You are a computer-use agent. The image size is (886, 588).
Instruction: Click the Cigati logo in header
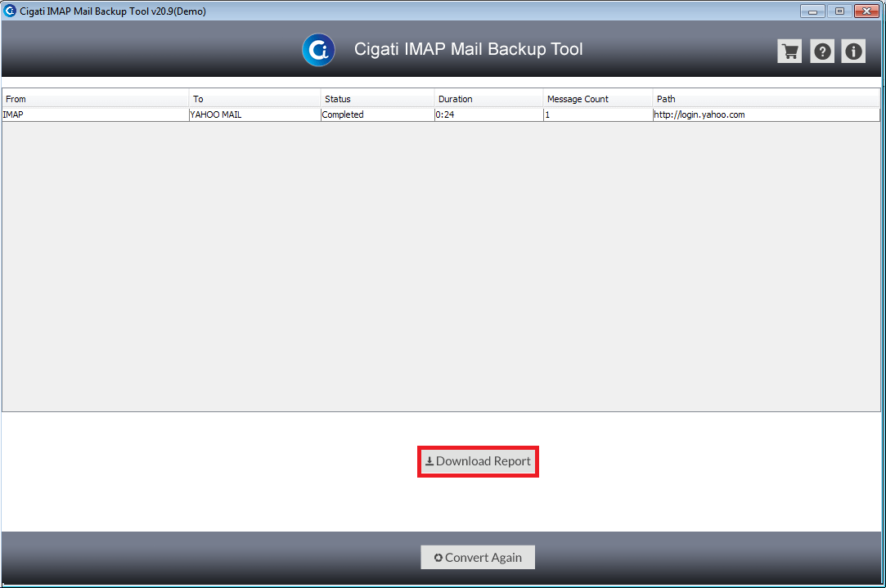[x=319, y=50]
